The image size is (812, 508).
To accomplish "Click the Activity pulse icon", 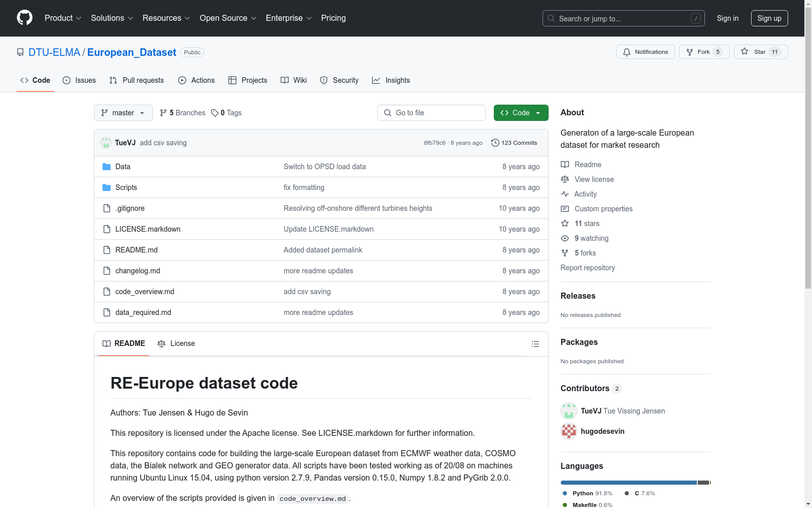I will [x=565, y=194].
